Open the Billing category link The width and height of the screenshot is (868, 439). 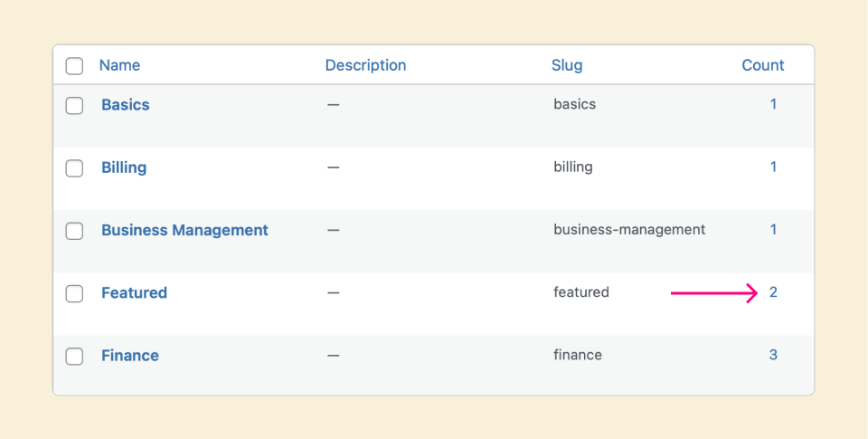coord(124,167)
